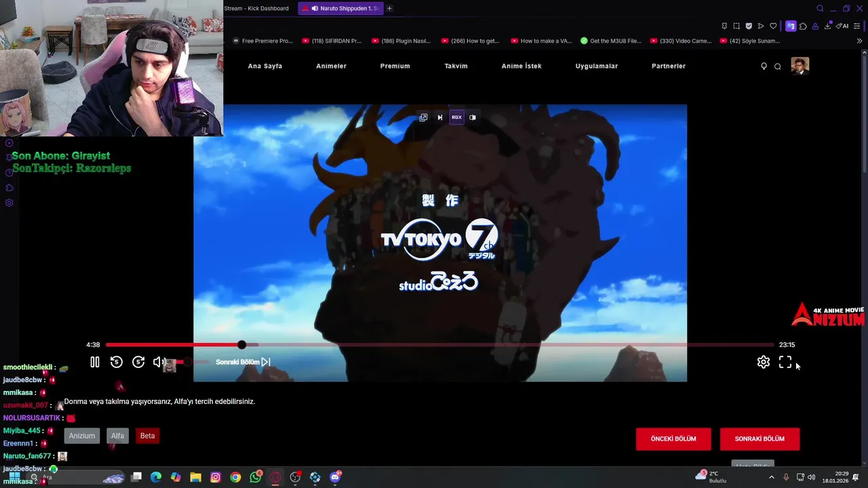This screenshot has width=868, height=488.
Task: Select the Alfa video source
Action: pyautogui.click(x=118, y=436)
